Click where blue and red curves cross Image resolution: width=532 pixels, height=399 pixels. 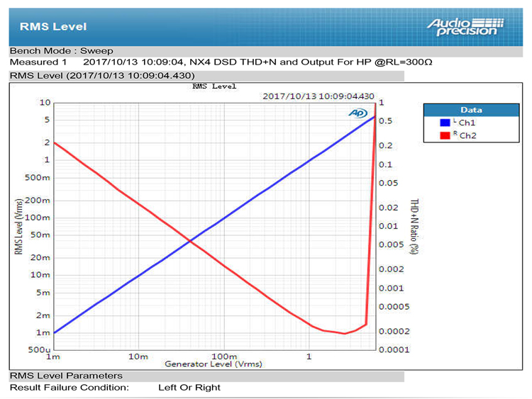pyautogui.click(x=190, y=242)
